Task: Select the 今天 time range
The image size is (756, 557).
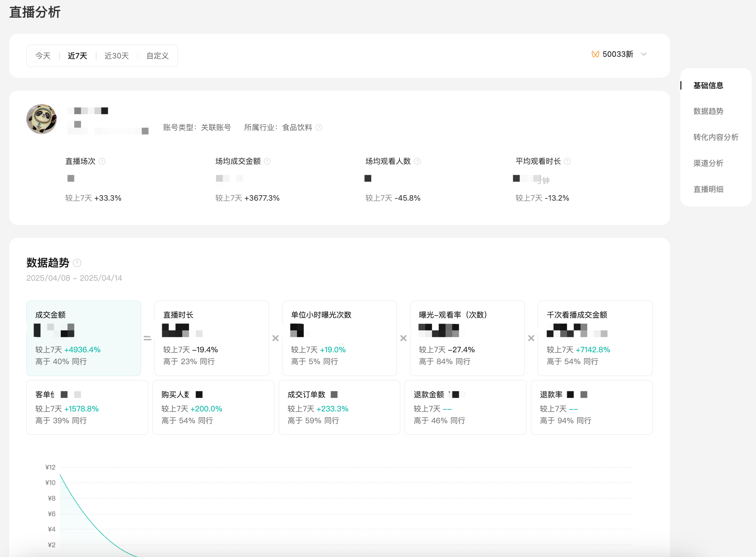Action: click(43, 56)
